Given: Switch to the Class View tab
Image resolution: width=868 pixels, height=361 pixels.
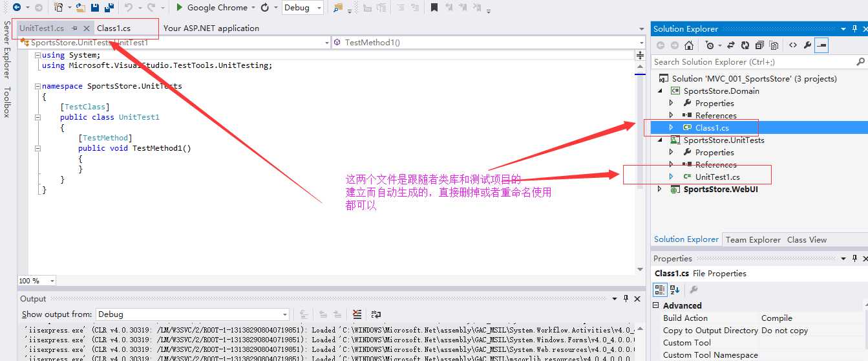Looking at the screenshot, I should [807, 239].
